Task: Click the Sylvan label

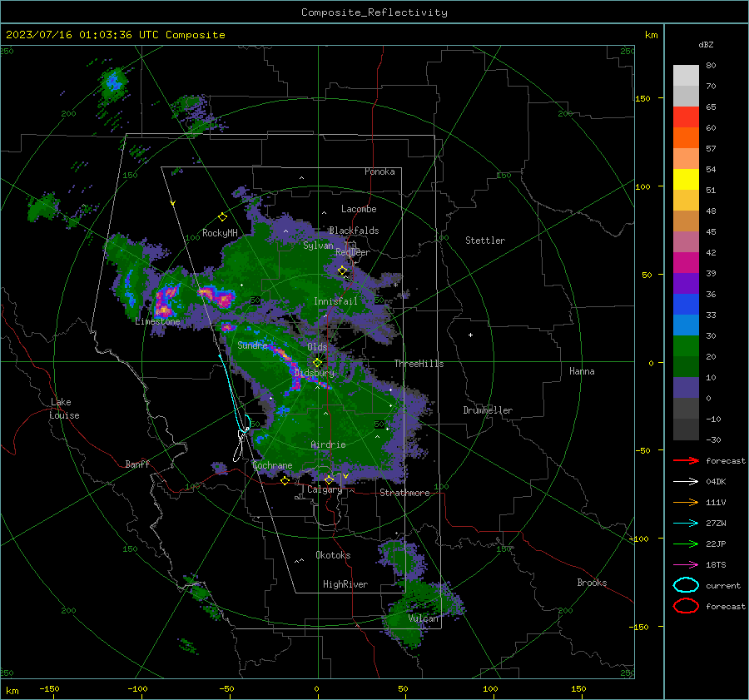Action: point(318,246)
